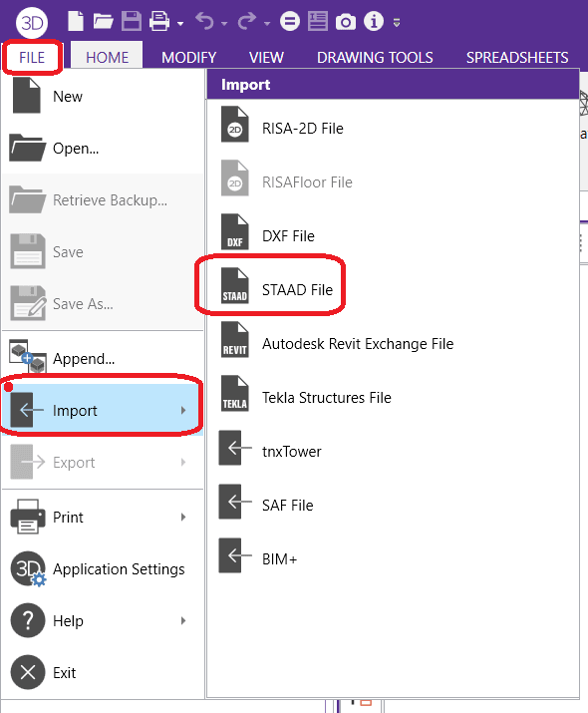
Task: Open the Undo history dropdown arrow
Action: tap(224, 24)
